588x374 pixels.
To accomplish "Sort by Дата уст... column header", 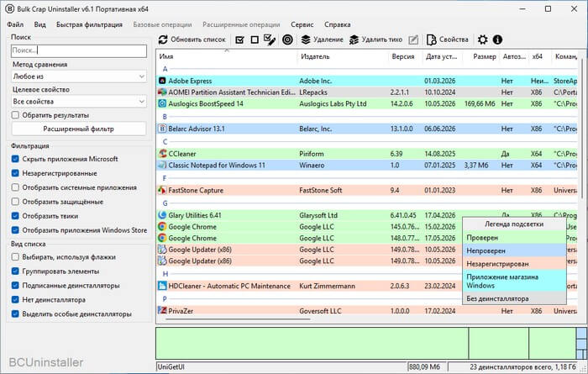I will pyautogui.click(x=443, y=56).
